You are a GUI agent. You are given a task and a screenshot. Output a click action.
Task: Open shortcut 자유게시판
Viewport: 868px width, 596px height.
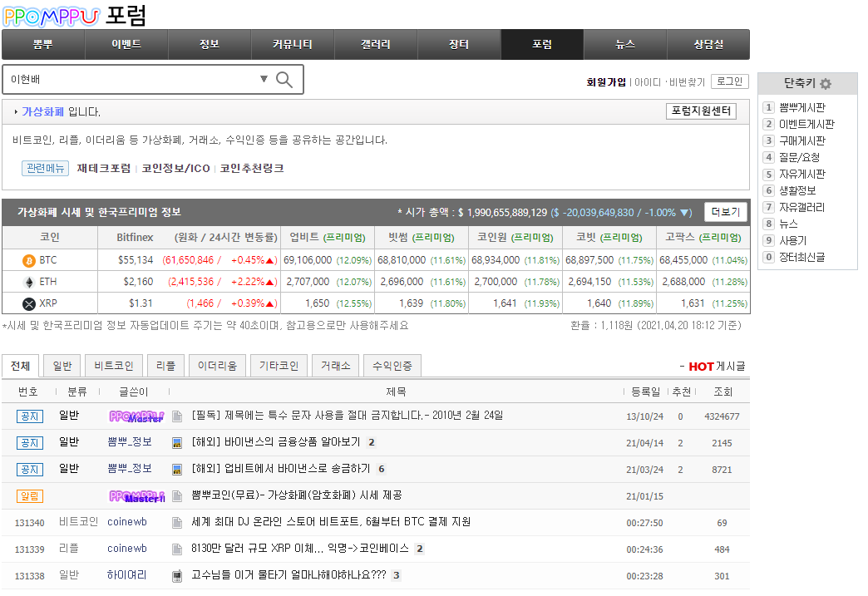[x=802, y=175]
